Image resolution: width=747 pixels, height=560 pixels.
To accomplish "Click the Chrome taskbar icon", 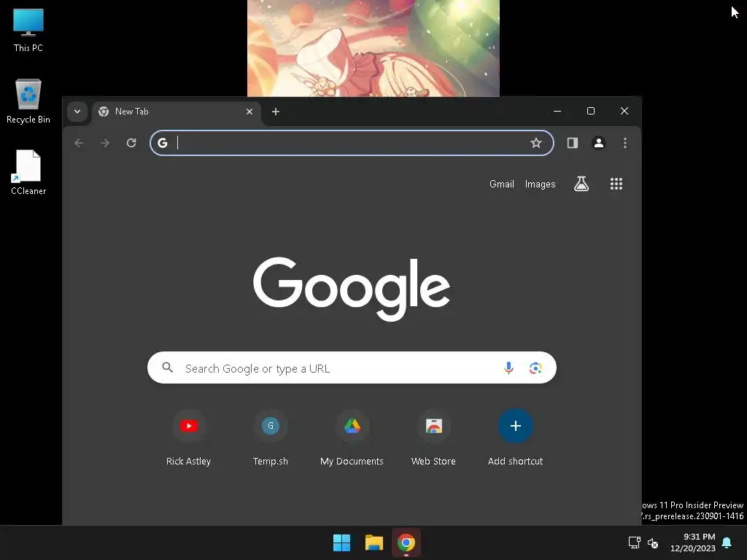I will pos(406,542).
